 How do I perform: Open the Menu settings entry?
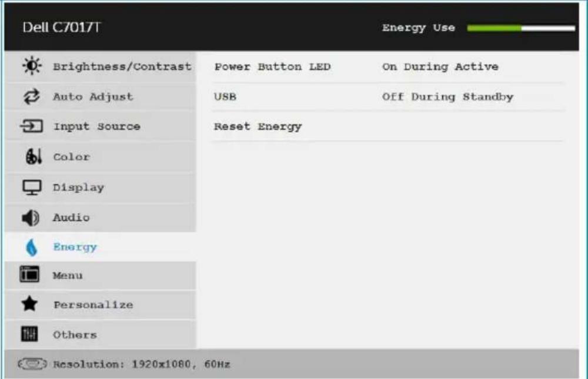coord(101,276)
